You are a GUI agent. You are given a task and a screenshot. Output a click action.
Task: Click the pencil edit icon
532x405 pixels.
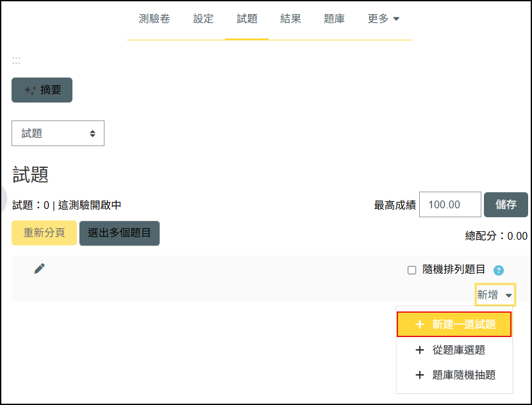[39, 269]
